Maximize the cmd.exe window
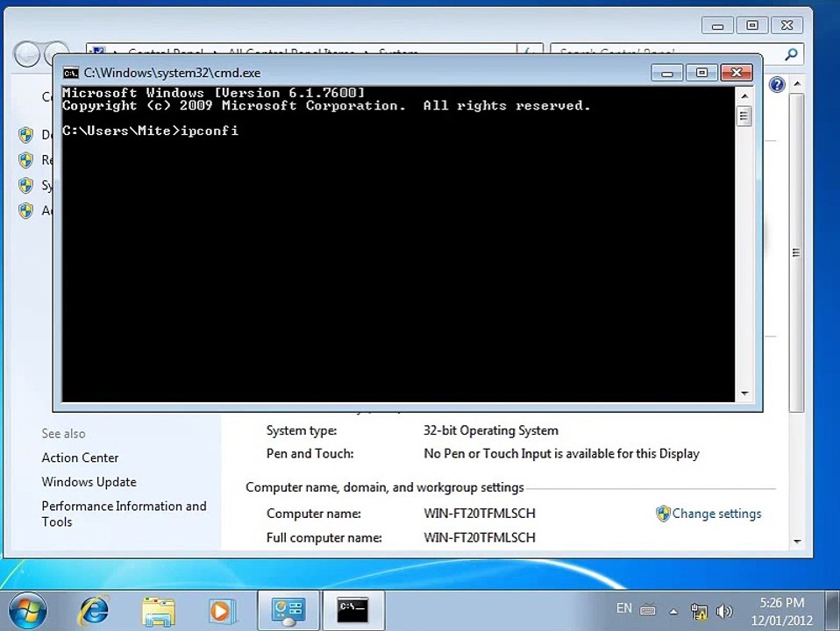This screenshot has width=840, height=631. click(x=701, y=73)
